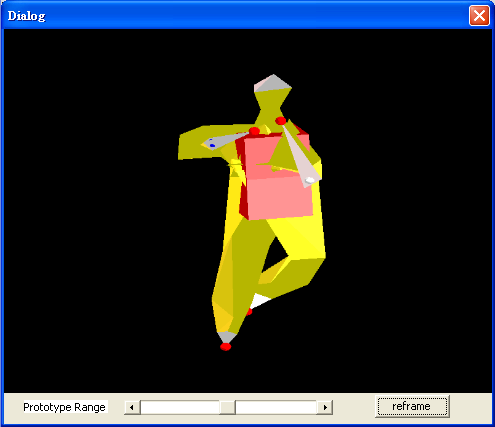This screenshot has width=495, height=427.
Task: Click the white wedge on the raised foot
Action: coord(259,300)
